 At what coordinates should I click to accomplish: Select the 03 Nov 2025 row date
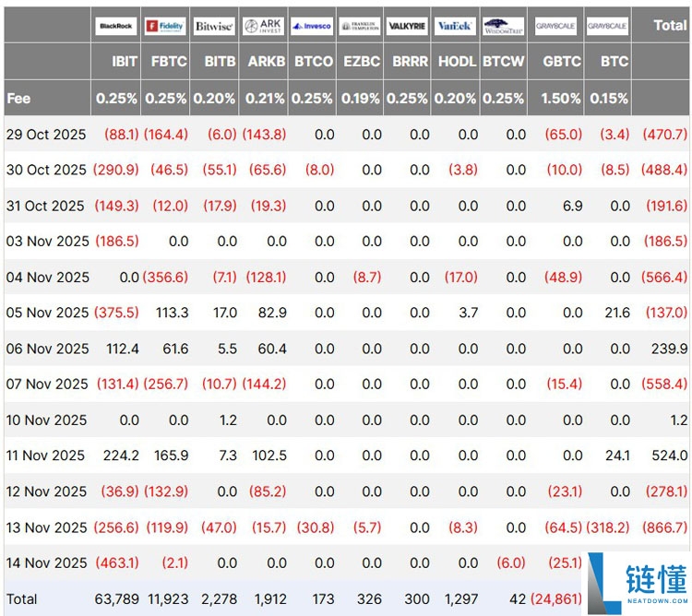tap(48, 241)
